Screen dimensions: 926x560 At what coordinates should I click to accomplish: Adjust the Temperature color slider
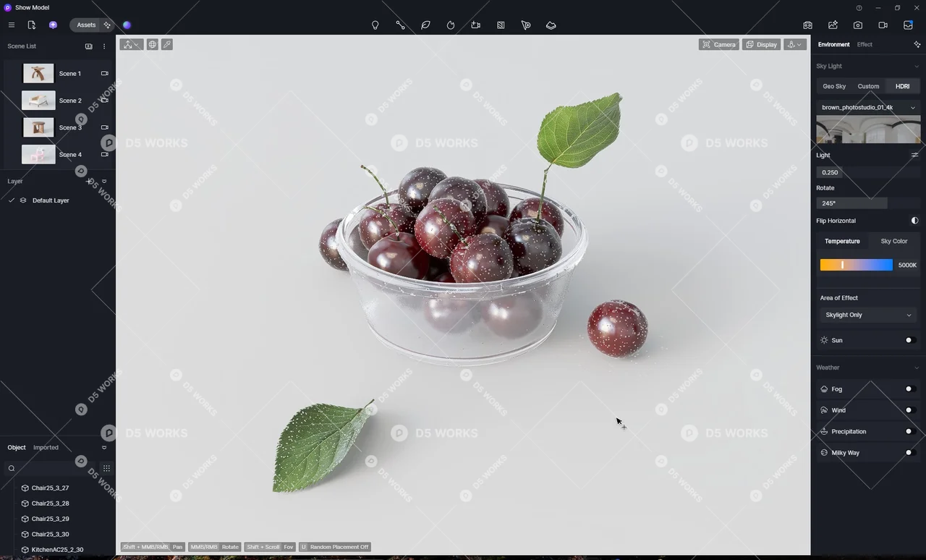[x=857, y=265]
